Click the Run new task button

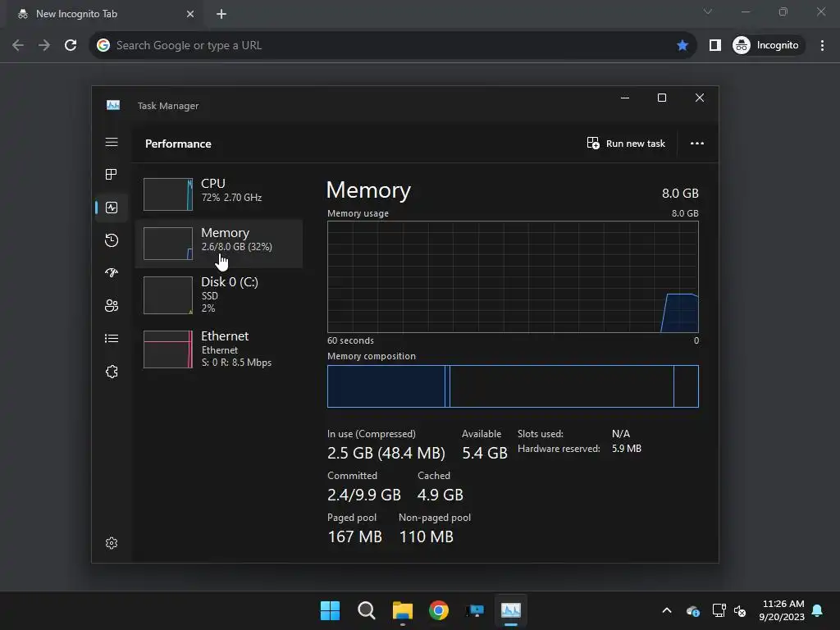coord(626,144)
